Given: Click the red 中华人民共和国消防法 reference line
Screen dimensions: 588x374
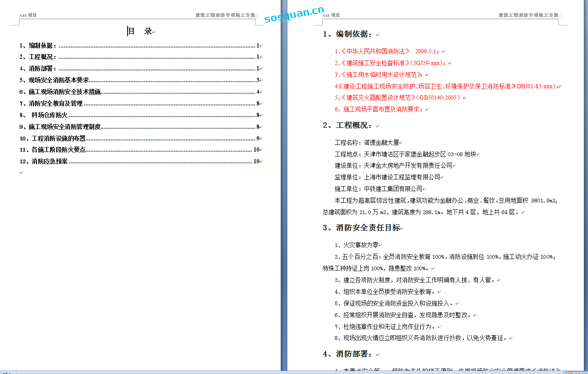Looking at the screenshot, I should pyautogui.click(x=375, y=52).
